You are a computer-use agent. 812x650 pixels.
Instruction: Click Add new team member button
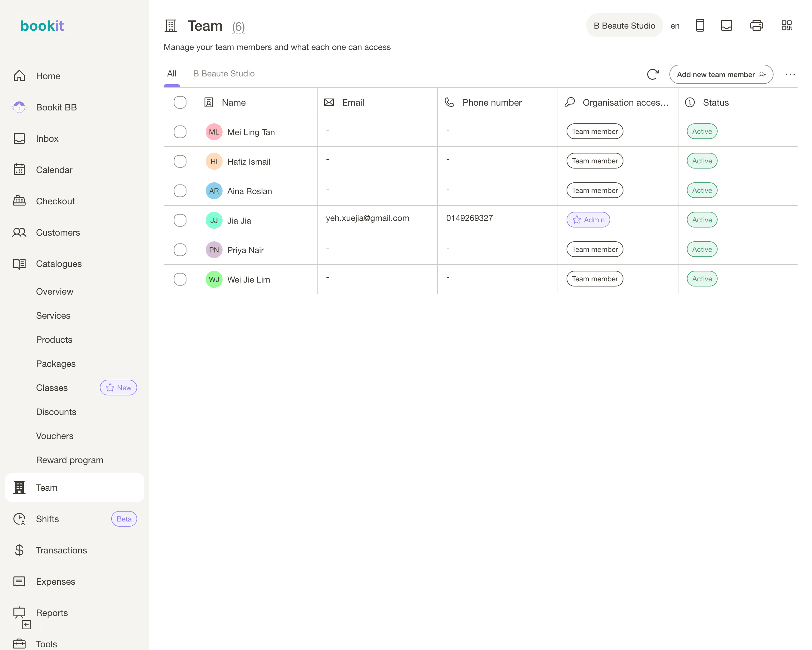click(x=721, y=74)
